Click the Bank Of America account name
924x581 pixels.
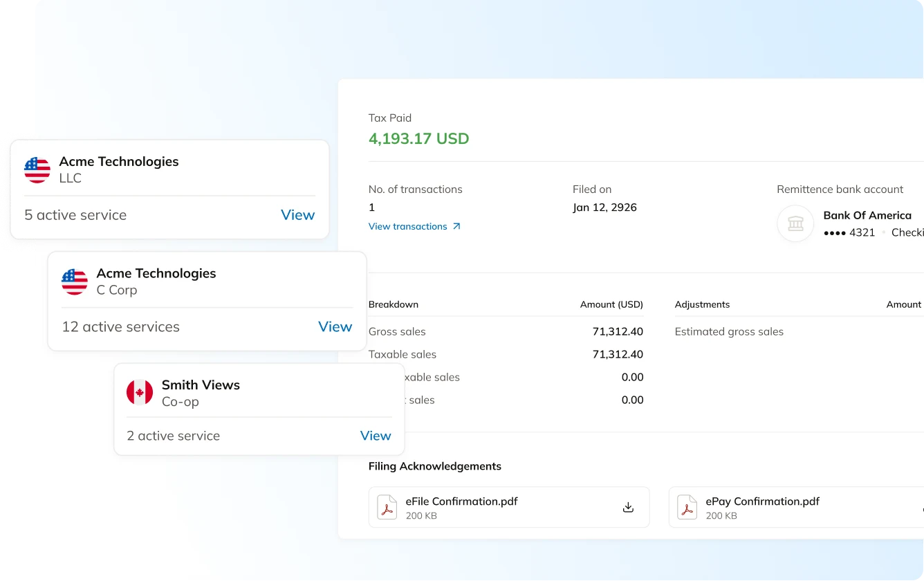[x=867, y=215]
